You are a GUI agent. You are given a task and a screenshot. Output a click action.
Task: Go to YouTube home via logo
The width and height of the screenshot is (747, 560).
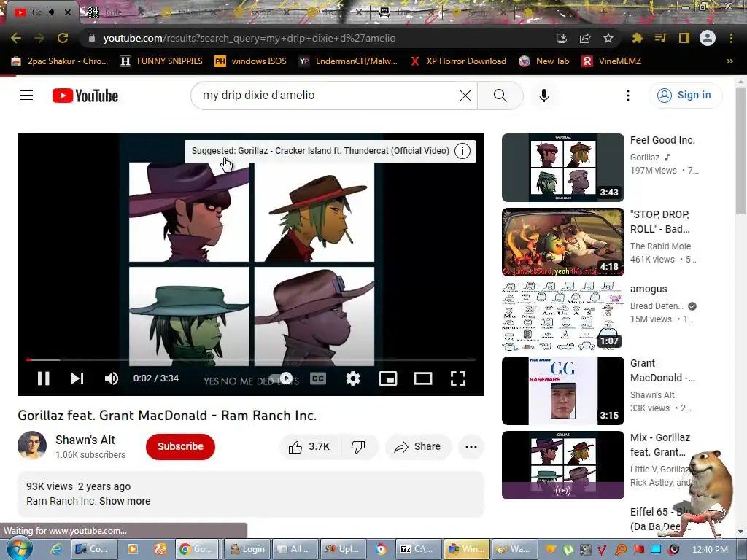pyautogui.click(x=85, y=96)
